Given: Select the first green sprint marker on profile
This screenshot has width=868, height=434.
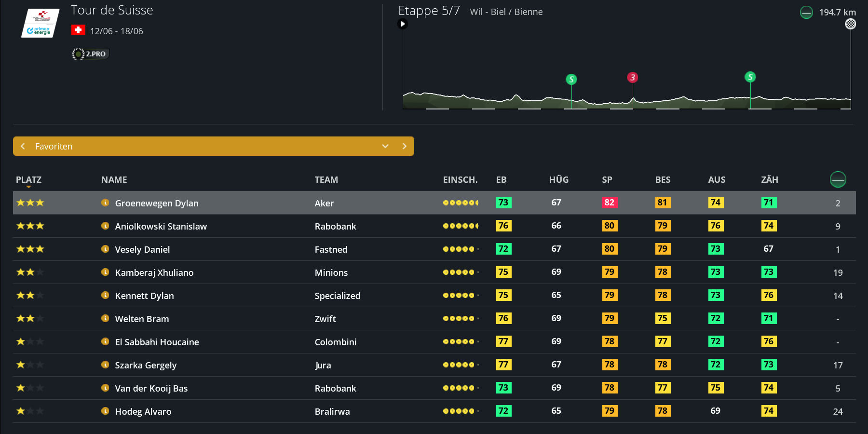Looking at the screenshot, I should [x=571, y=79].
